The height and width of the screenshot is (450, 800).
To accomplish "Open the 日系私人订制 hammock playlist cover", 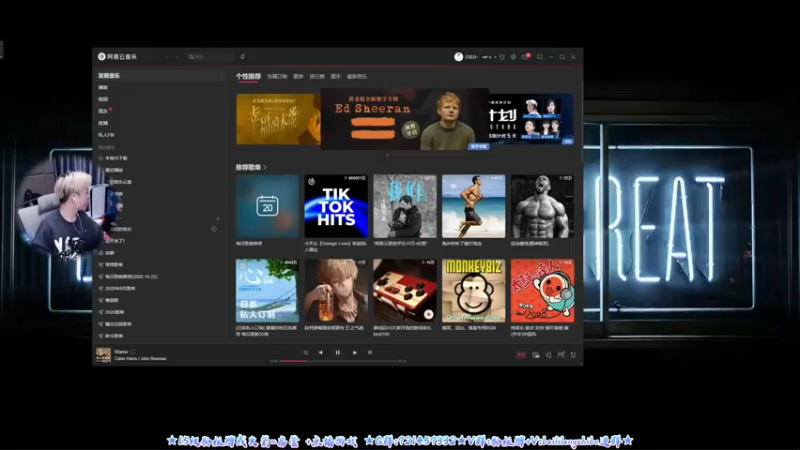I will (x=267, y=290).
